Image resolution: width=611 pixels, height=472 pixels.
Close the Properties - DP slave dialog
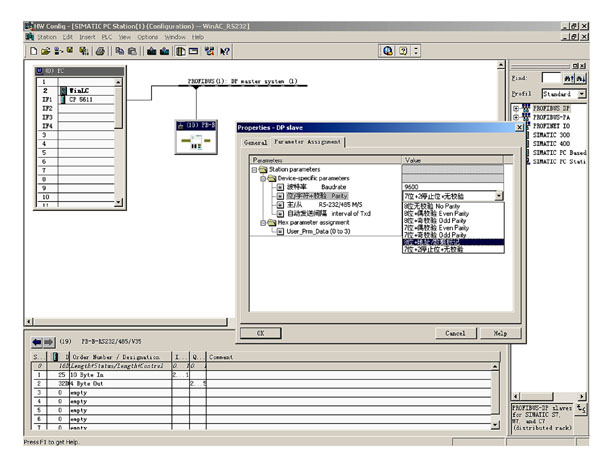519,127
